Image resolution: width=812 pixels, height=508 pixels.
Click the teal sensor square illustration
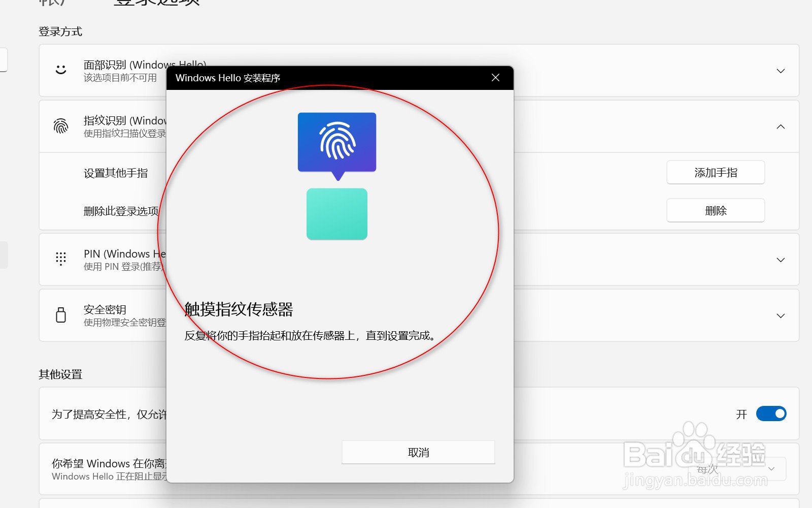click(x=337, y=214)
